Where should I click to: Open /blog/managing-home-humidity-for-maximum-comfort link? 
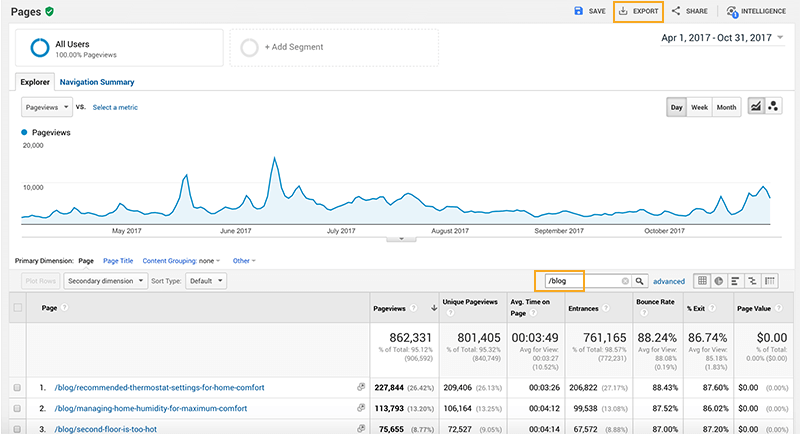click(x=151, y=409)
